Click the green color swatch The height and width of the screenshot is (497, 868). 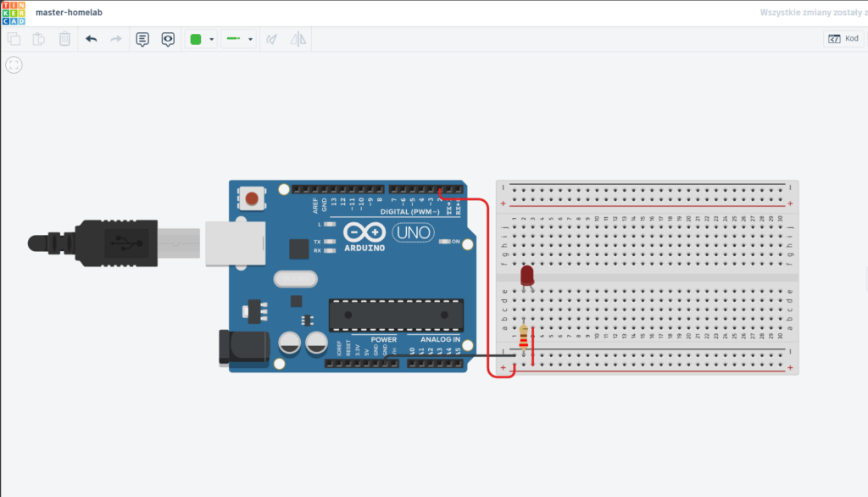(196, 38)
